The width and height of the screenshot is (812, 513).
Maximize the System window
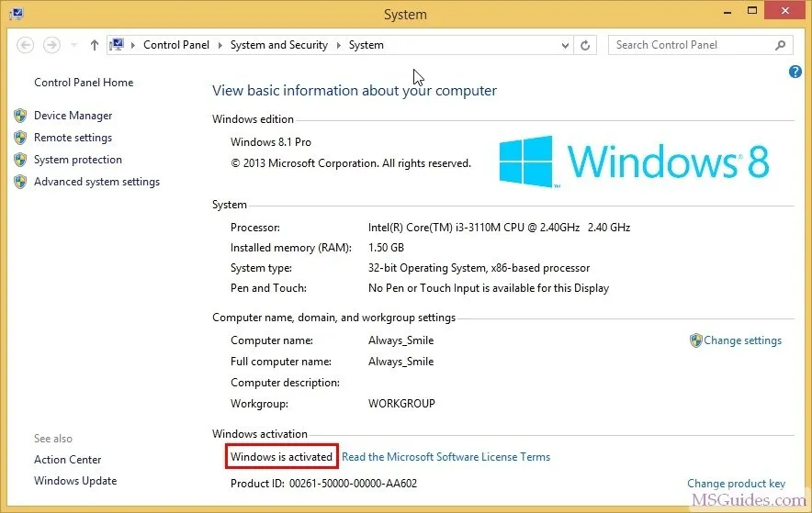tap(752, 10)
